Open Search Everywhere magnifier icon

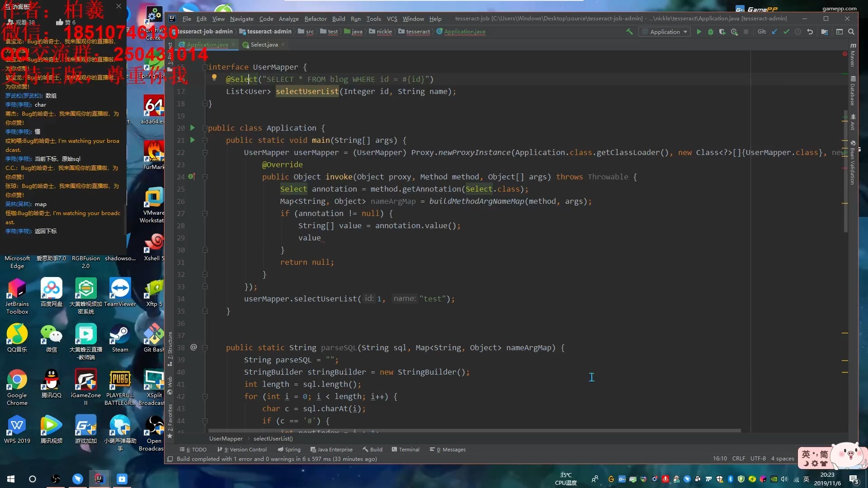tap(851, 32)
